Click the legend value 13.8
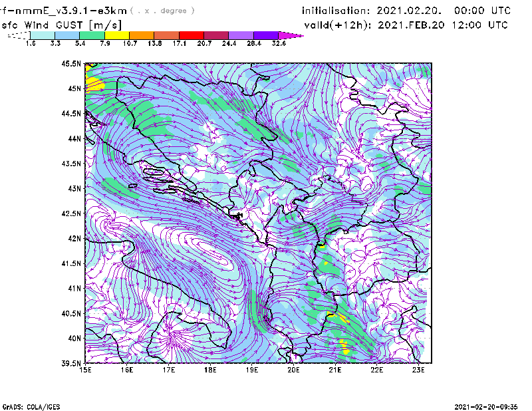Screen dimensions: 532x411 coord(155,43)
